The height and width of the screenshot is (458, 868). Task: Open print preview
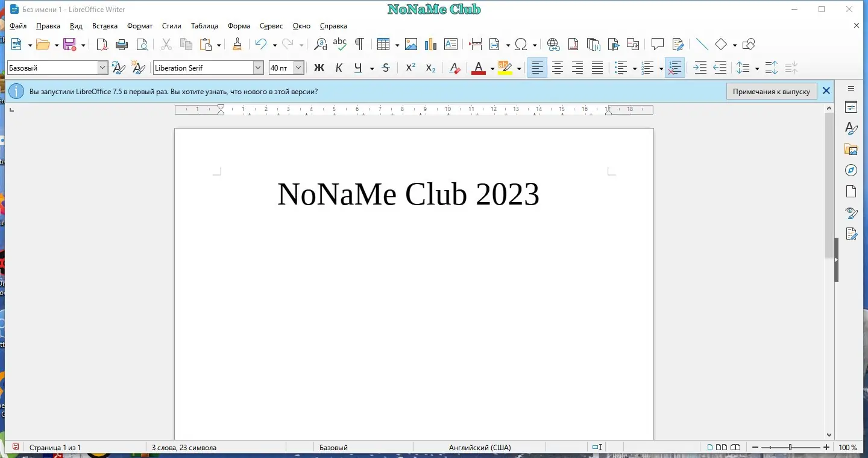coord(142,44)
